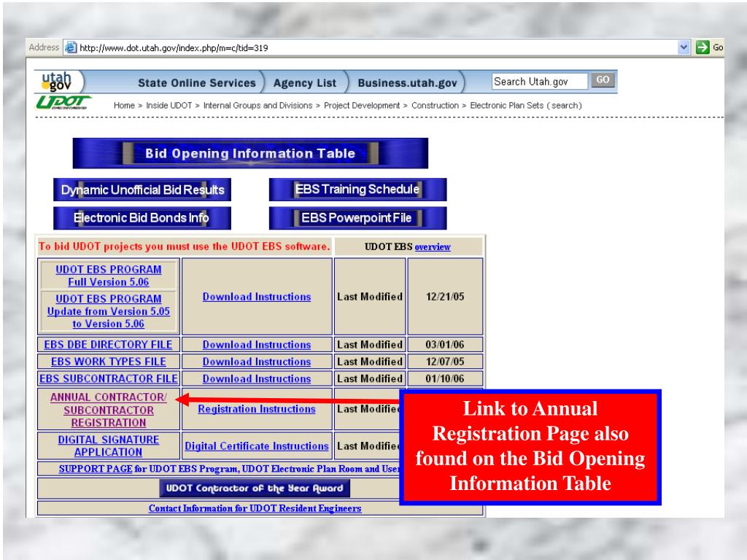Open UDOT EBS overview link
747x560 pixels.
(432, 246)
